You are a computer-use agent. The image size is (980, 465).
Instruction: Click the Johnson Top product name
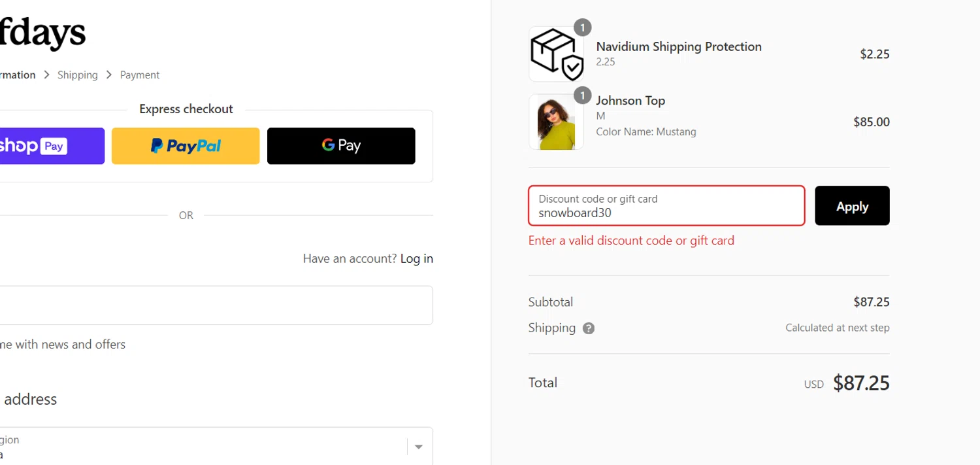[630, 101]
